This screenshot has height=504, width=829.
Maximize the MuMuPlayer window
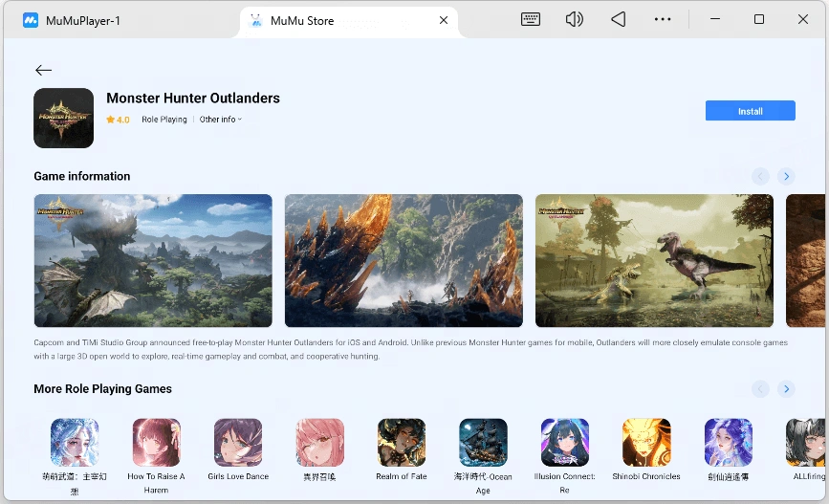tap(758, 19)
